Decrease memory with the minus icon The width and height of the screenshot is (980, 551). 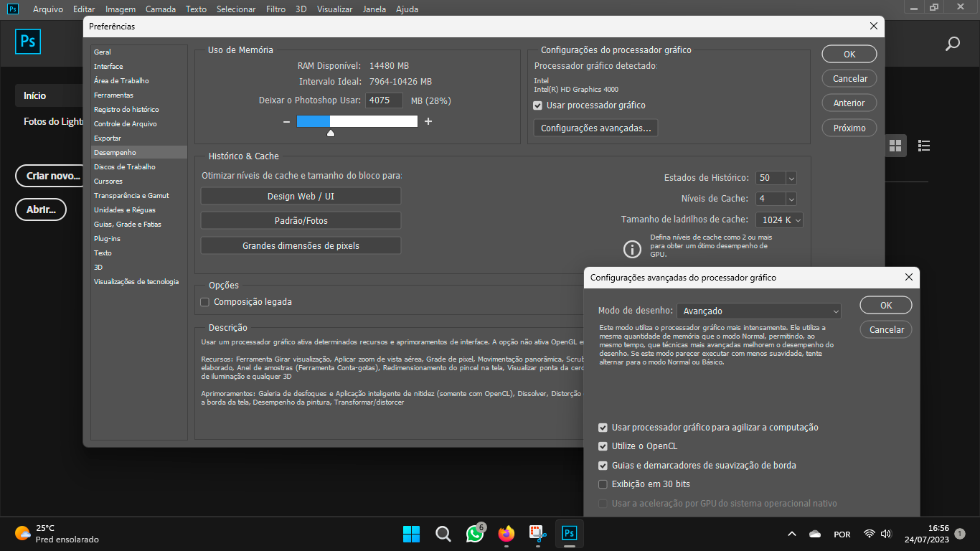pyautogui.click(x=286, y=122)
